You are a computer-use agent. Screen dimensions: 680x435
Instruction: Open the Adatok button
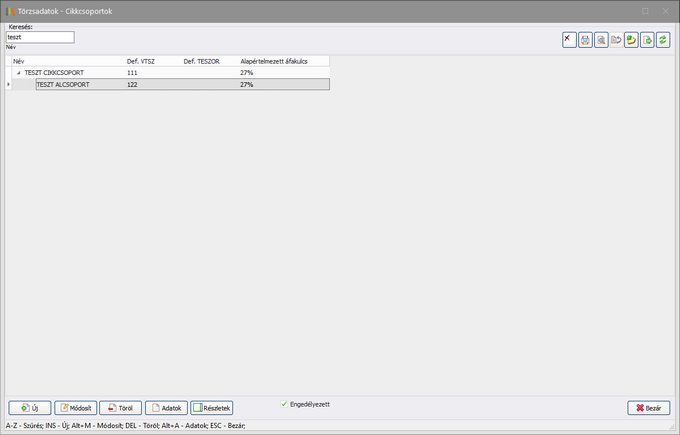(x=166, y=408)
